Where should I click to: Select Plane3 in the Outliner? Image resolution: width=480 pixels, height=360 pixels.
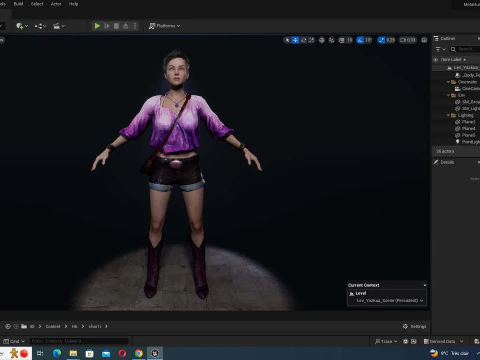pos(456,122)
